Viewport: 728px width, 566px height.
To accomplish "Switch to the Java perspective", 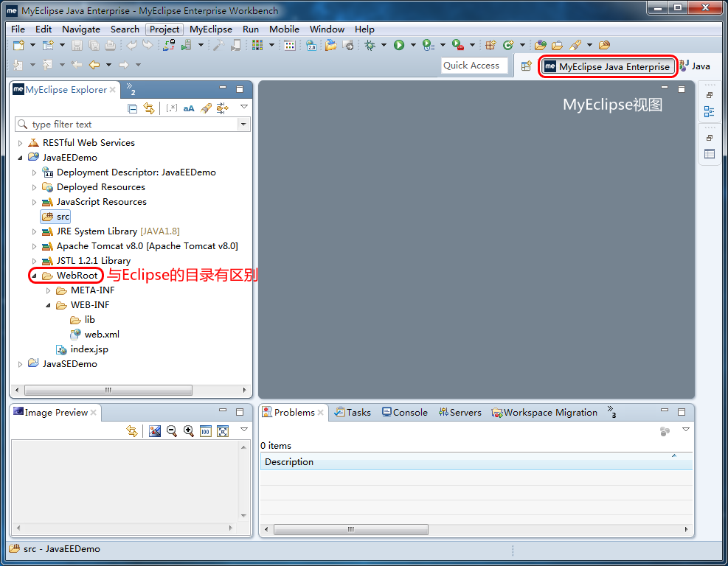I will tap(695, 66).
